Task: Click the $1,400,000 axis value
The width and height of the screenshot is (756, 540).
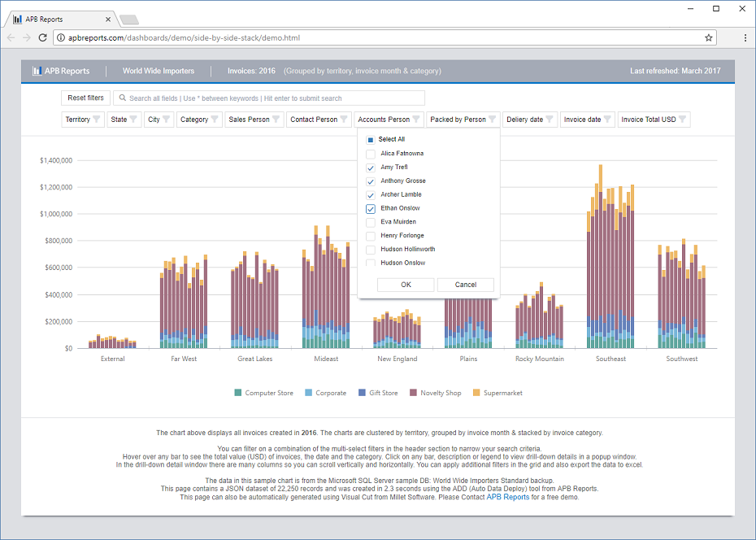Action: pyautogui.click(x=56, y=160)
